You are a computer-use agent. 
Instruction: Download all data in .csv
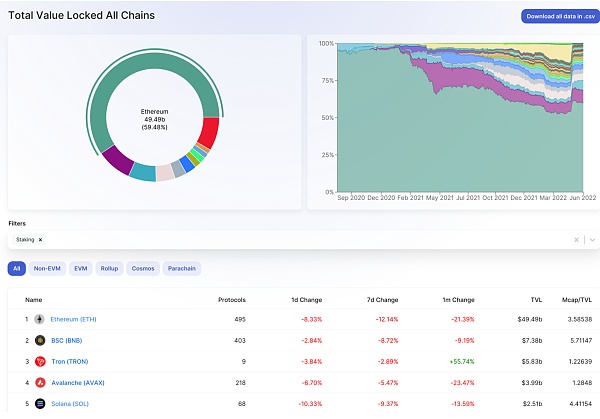click(x=561, y=16)
